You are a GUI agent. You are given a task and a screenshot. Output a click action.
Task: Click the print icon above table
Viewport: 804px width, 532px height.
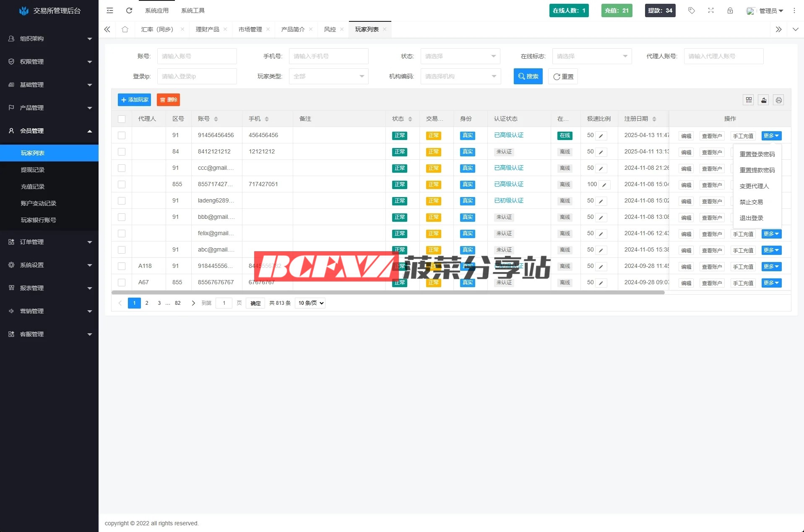click(779, 100)
